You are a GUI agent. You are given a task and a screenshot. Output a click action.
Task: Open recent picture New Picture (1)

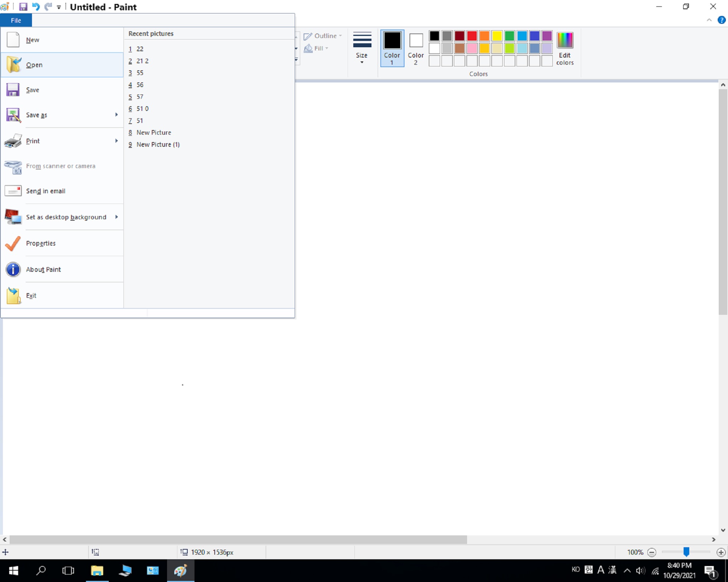tap(210, 144)
